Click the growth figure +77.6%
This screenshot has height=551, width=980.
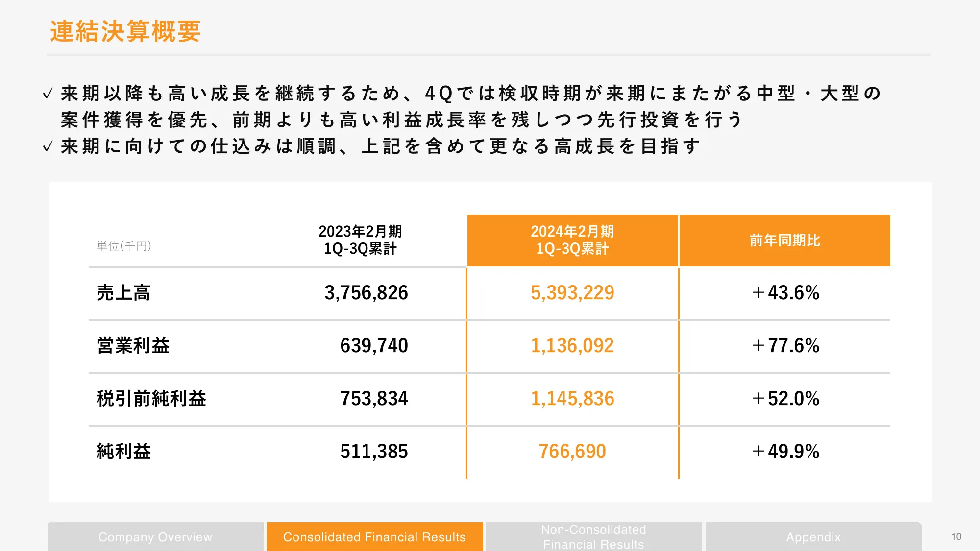tap(785, 346)
